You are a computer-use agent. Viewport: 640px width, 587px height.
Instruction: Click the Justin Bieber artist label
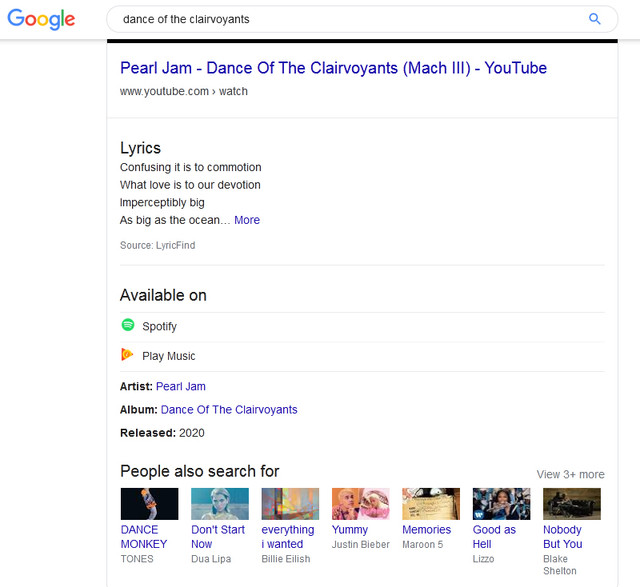[x=360, y=545]
